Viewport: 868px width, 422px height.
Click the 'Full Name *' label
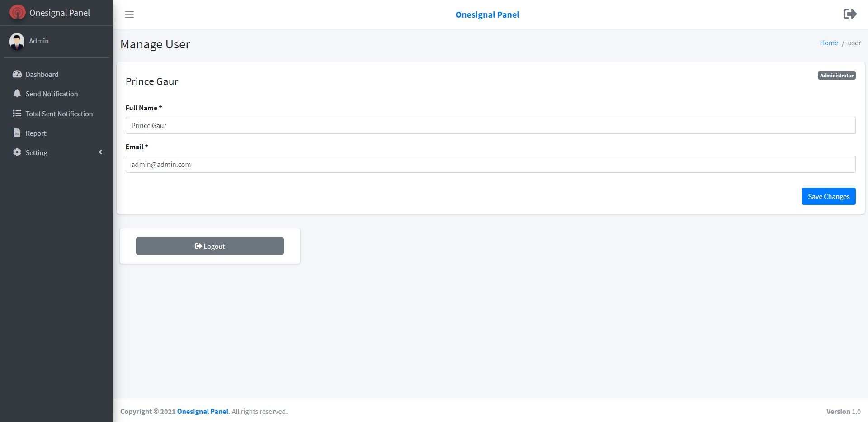144,108
